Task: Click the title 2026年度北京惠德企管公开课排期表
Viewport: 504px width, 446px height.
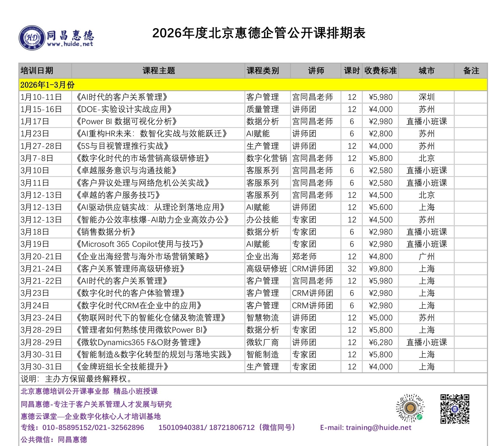Action: pyautogui.click(x=259, y=33)
